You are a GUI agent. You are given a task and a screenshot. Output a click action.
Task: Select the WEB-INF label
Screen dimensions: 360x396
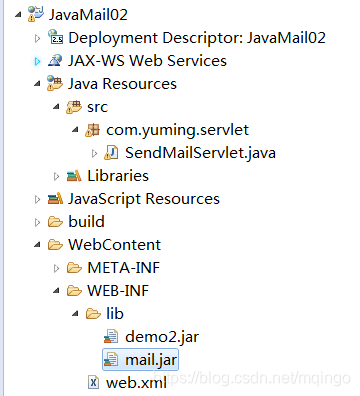(x=118, y=291)
